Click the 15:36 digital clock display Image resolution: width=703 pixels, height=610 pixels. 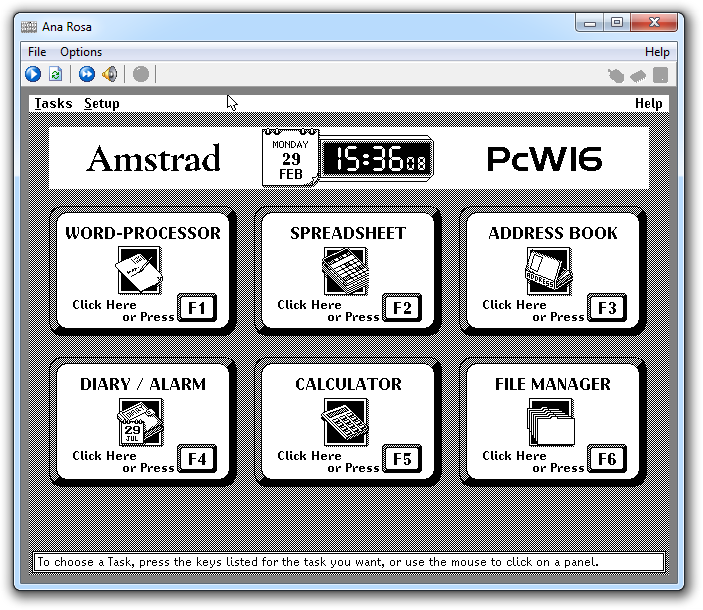click(377, 159)
